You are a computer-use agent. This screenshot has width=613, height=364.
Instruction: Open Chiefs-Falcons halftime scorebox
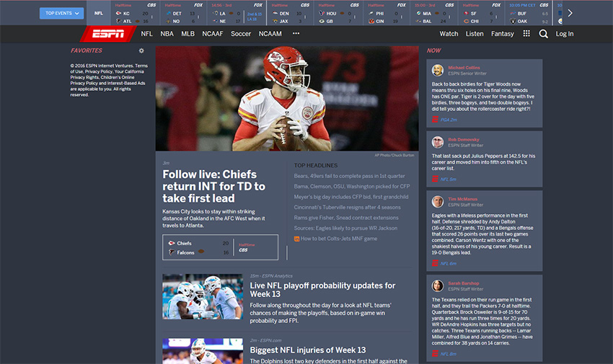pyautogui.click(x=220, y=247)
